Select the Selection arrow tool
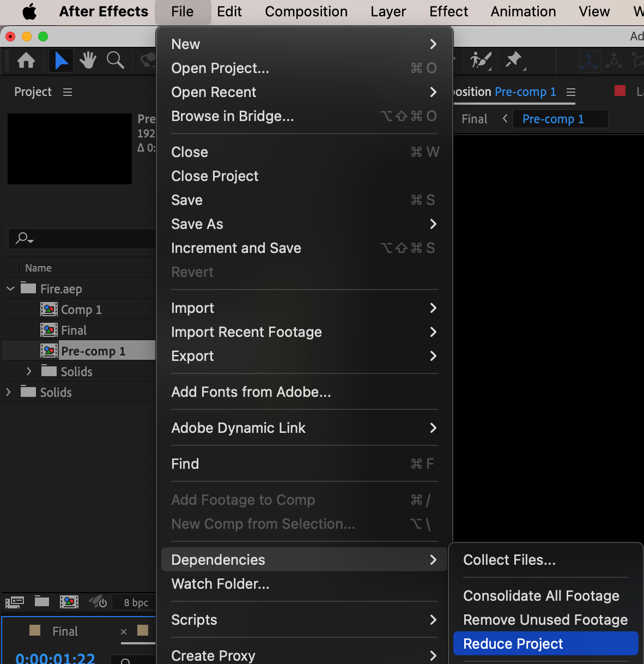 pos(61,61)
